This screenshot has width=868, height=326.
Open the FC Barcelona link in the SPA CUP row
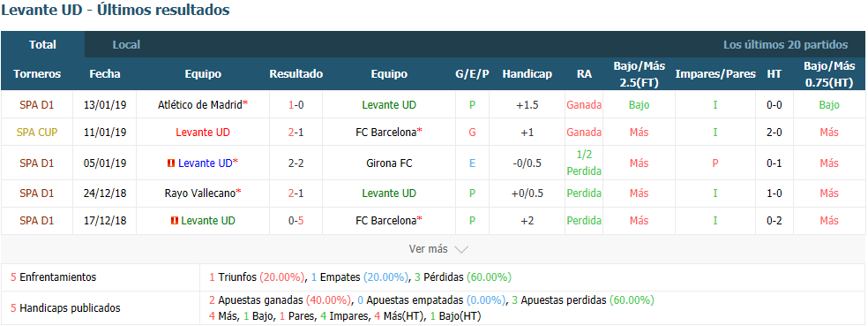[x=385, y=132]
